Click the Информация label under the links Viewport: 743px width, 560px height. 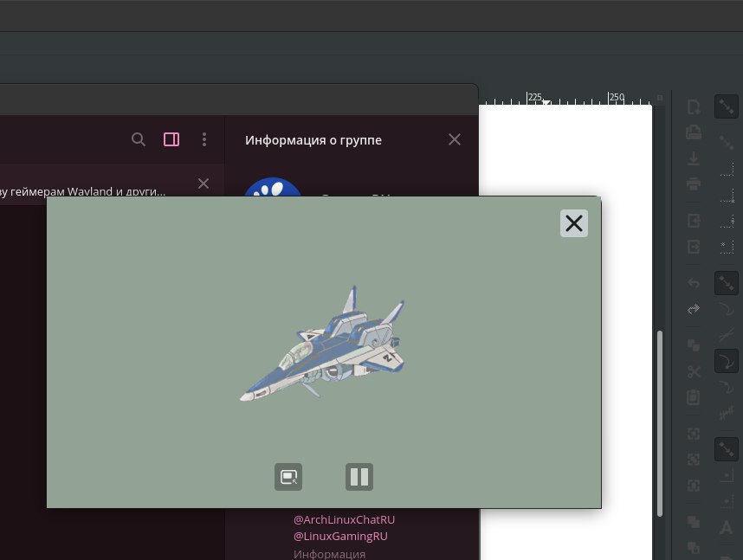tap(329, 554)
